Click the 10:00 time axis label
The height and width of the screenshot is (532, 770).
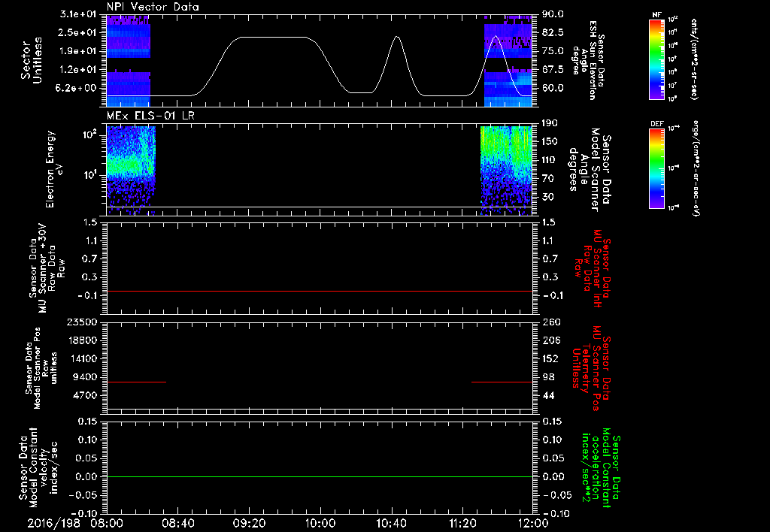pos(320,523)
